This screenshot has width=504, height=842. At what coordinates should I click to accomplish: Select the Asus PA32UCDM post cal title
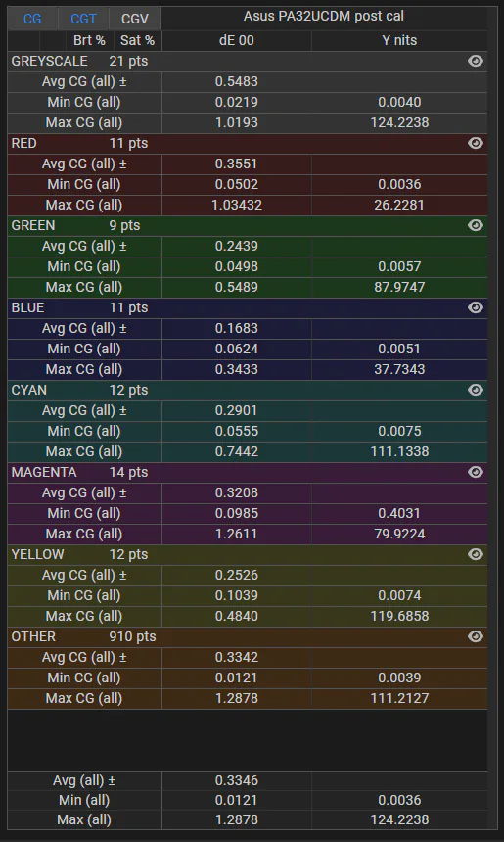(x=324, y=16)
